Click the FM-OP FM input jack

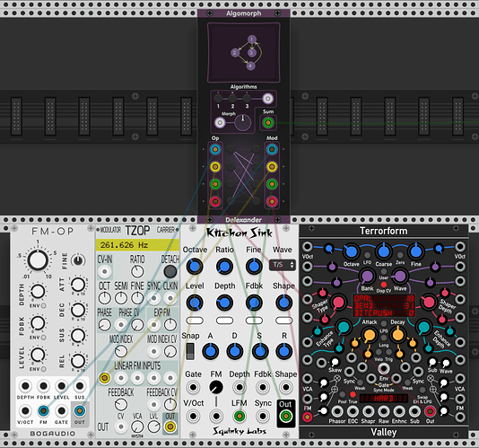click(43, 410)
